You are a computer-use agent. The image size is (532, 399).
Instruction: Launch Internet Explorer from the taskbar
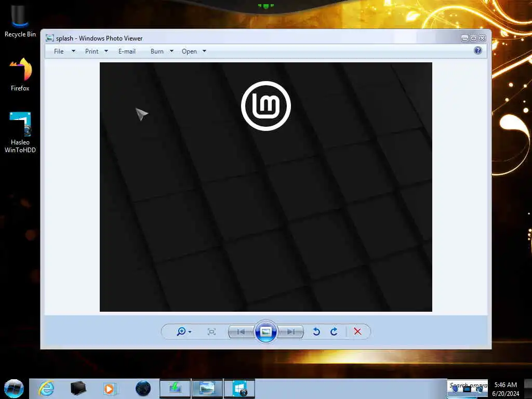(46, 389)
